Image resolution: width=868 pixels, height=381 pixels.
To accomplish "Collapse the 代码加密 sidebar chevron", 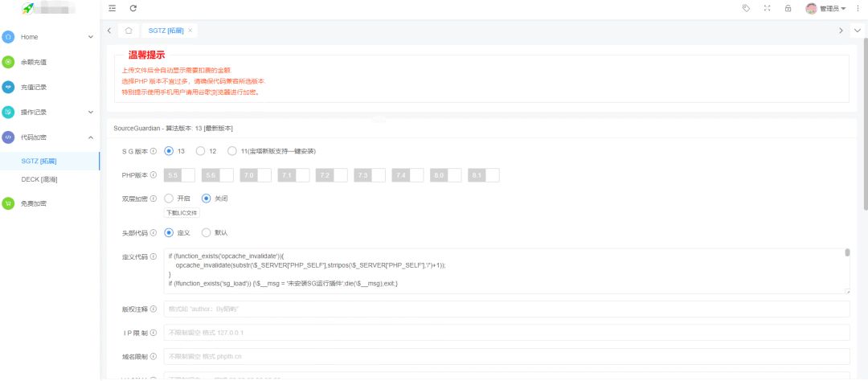I will [x=91, y=137].
